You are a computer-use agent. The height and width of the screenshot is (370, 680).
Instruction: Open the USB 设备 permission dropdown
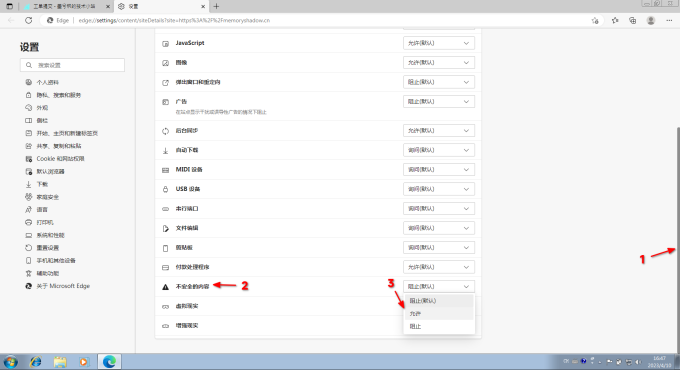tap(438, 189)
